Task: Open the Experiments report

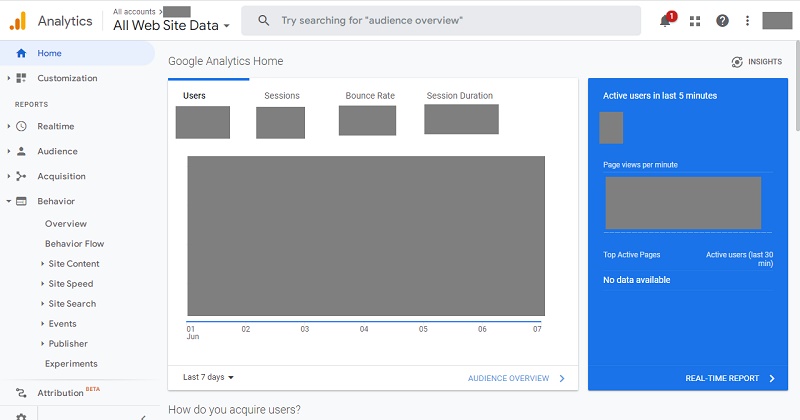Action: [x=71, y=363]
